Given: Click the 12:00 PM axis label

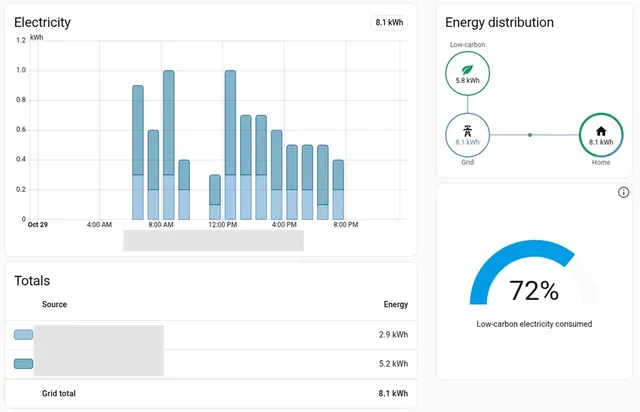Looking at the screenshot, I should point(222,225).
